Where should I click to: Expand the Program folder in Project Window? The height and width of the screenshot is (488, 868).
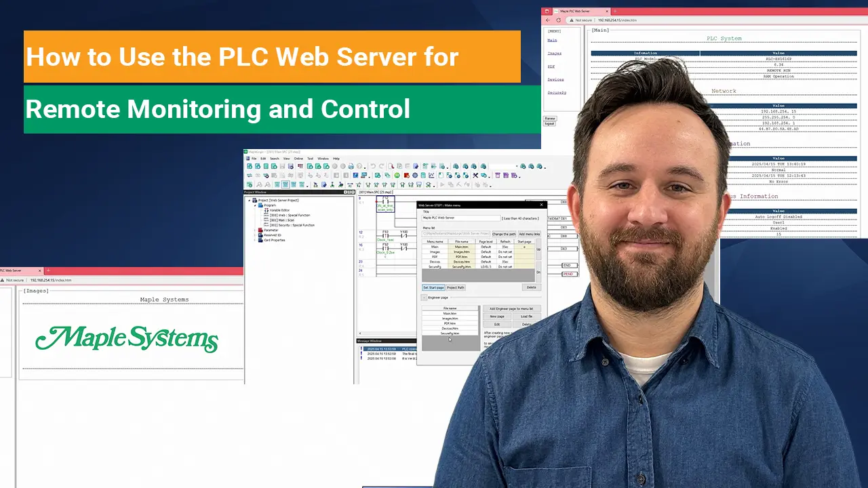point(256,205)
